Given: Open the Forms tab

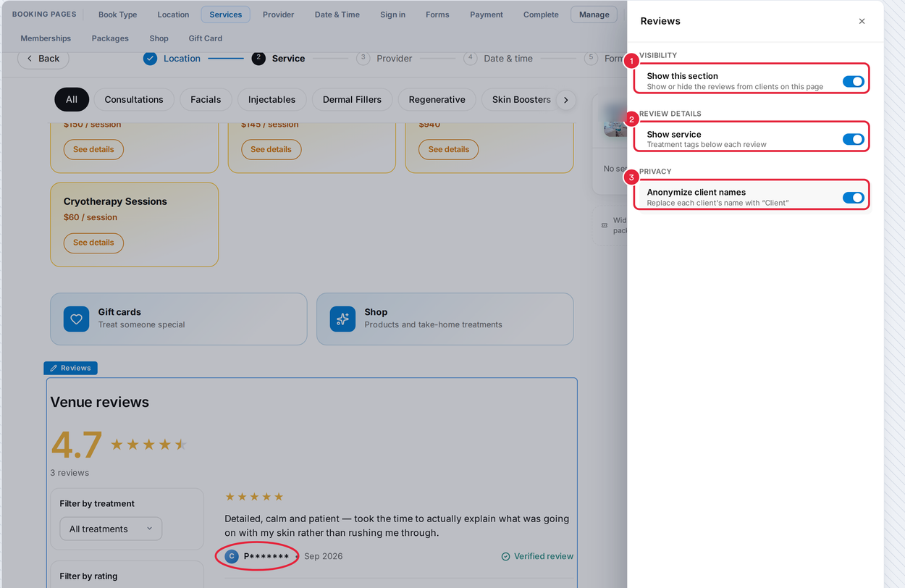Looking at the screenshot, I should coord(437,14).
